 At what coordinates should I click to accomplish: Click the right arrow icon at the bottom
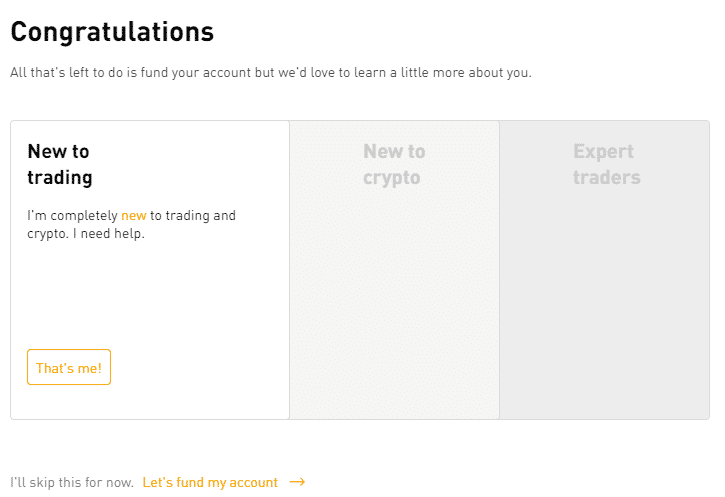pos(297,482)
